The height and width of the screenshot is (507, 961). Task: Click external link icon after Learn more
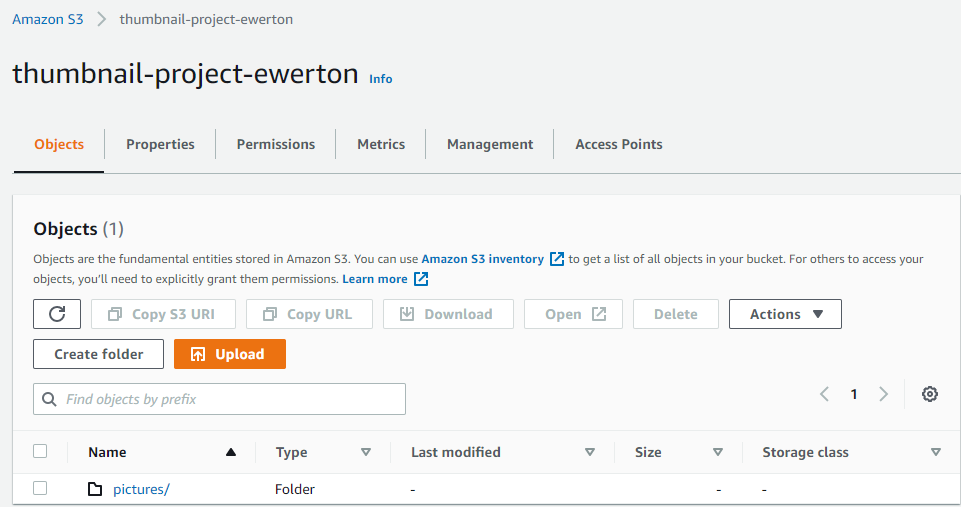(421, 279)
